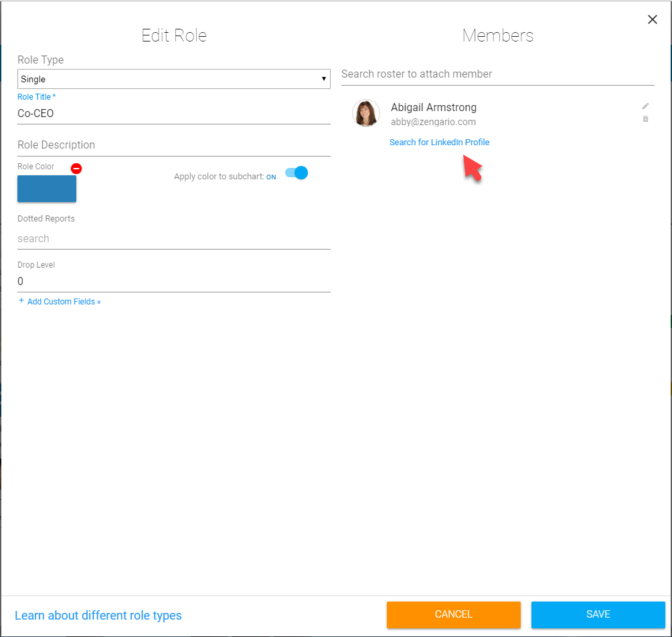Select the Abigail Armstrong member name
The width and height of the screenshot is (672, 637).
point(434,108)
